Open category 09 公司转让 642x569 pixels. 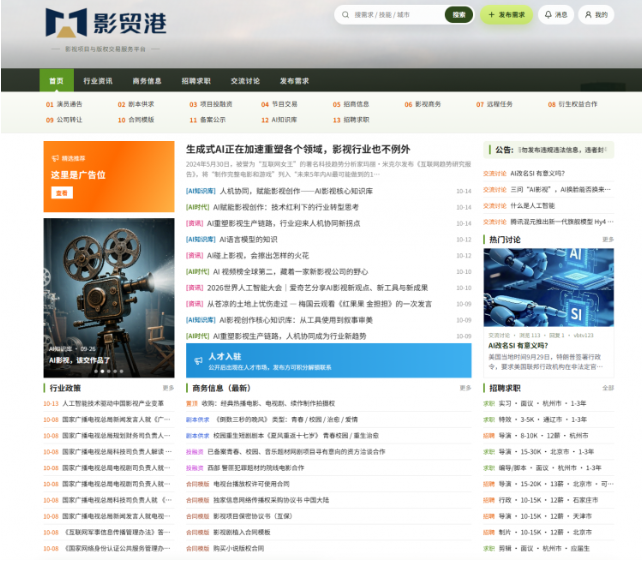point(64,120)
